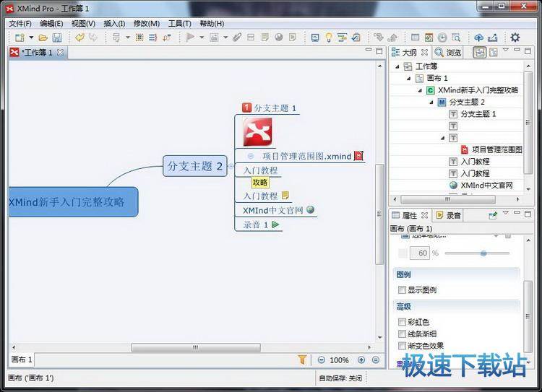
Task: Click the globe hyperlink toolbar icon
Action: coord(279,38)
